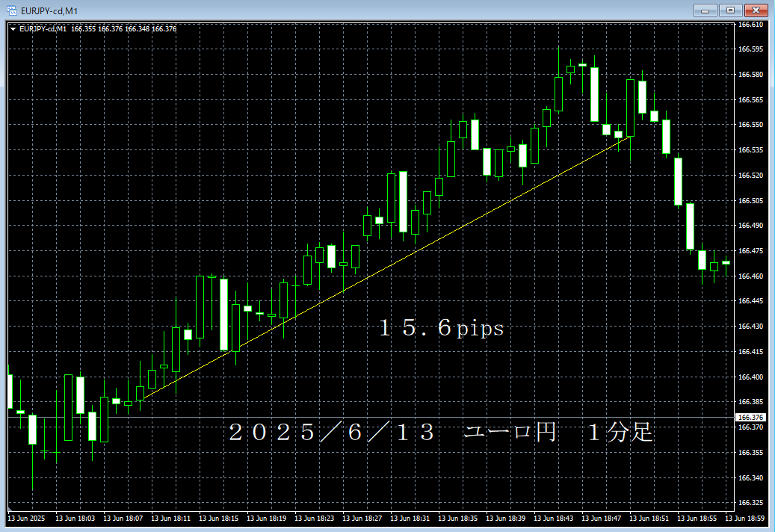Image resolution: width=775 pixels, height=532 pixels.
Task: Click the 13 Jun 18:39 time axis label
Action: tap(506, 518)
